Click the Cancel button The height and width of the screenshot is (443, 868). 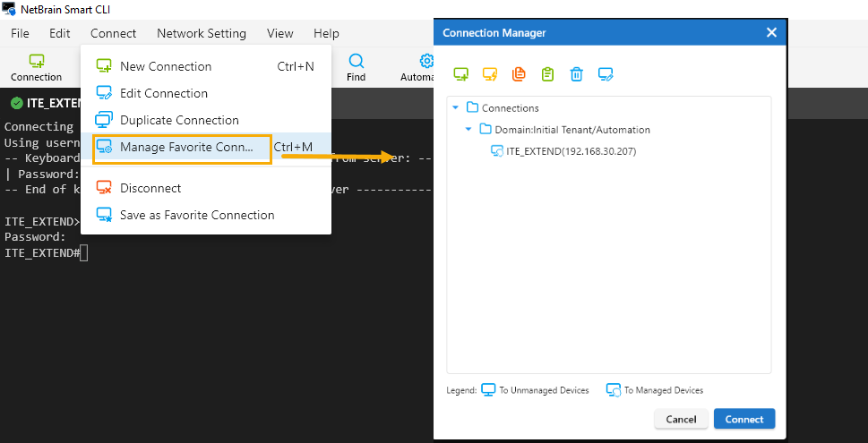[681, 419]
